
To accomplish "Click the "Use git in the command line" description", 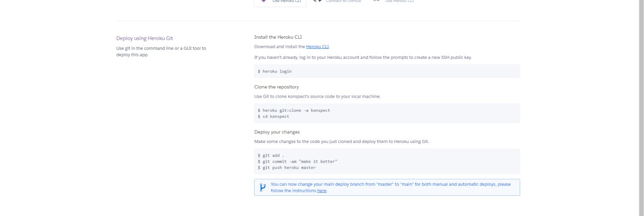I will point(161,51).
